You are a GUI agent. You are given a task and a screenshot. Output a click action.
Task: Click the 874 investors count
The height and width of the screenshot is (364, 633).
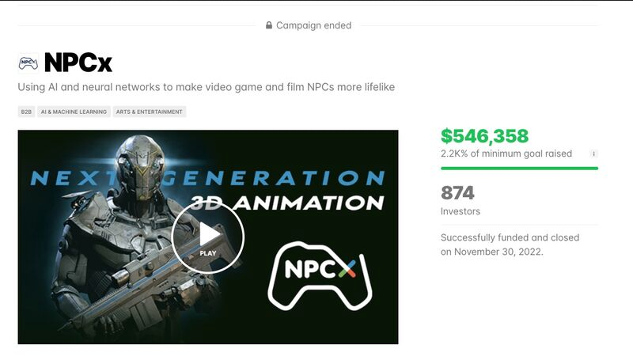click(457, 193)
